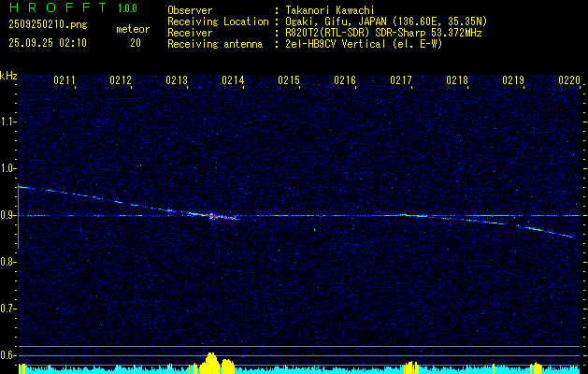
Task: Click time marker 0219
Action: (513, 80)
